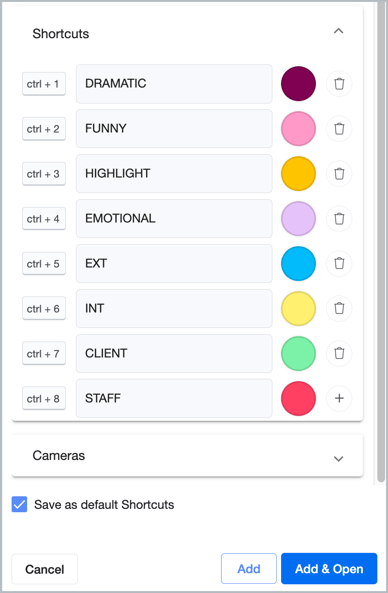Remove the INT shortcut using trash icon
Viewport: 388px width, 593px height.
(339, 308)
